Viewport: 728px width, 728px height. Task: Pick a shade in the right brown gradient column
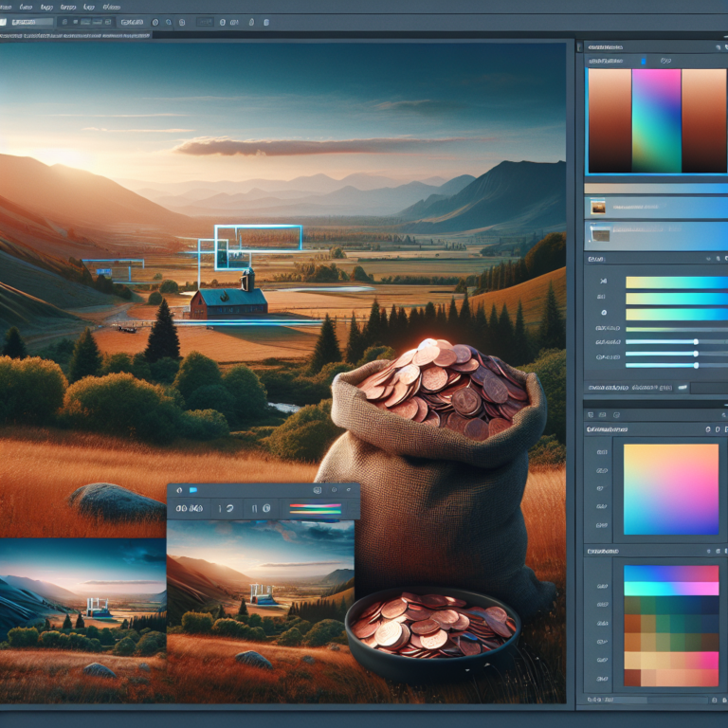pos(704,120)
